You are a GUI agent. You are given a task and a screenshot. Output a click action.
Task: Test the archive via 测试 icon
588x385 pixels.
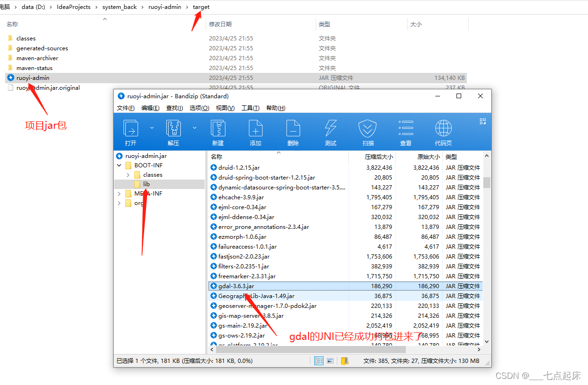tap(330, 131)
